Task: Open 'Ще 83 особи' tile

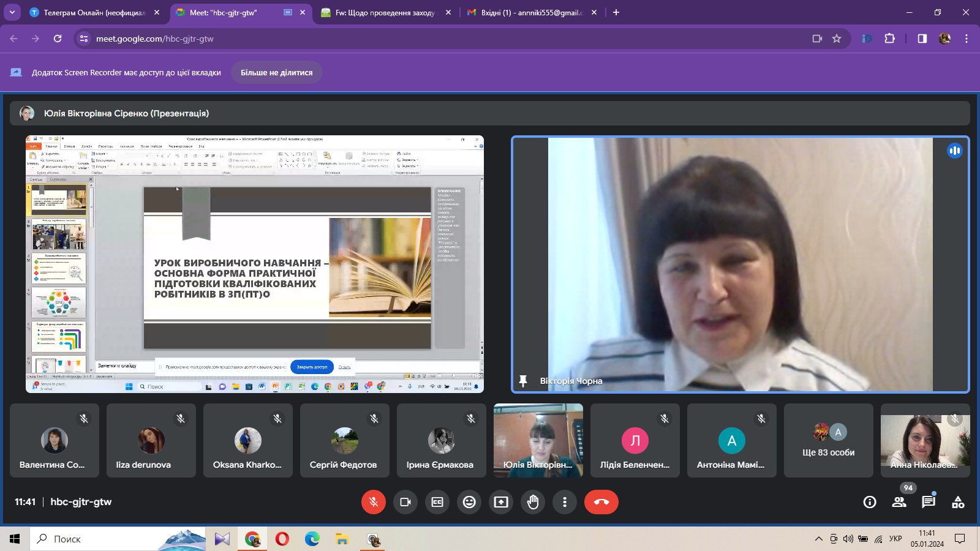Action: pyautogui.click(x=829, y=440)
